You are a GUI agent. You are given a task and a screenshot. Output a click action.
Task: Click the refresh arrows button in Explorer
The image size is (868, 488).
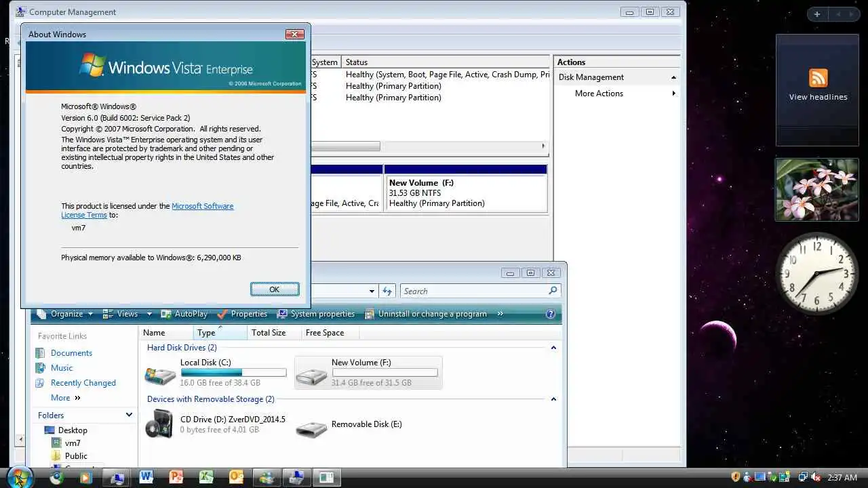tap(387, 291)
